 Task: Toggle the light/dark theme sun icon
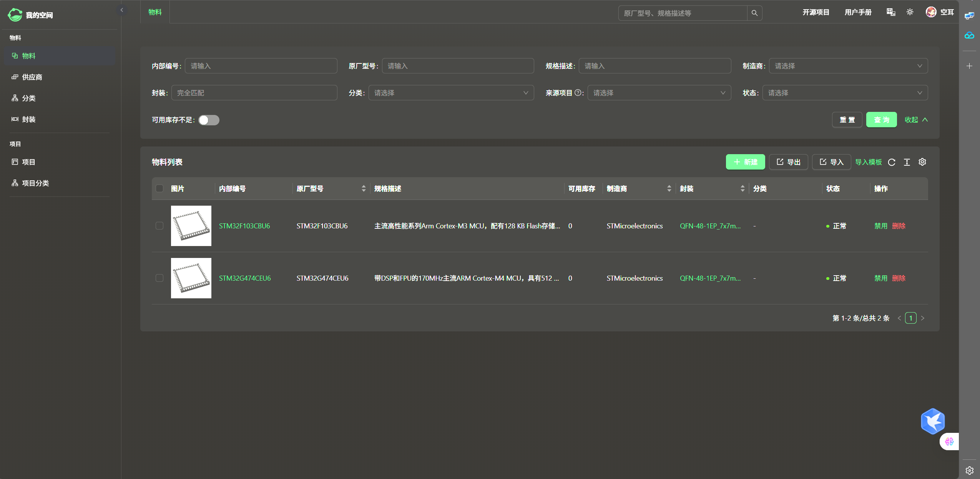pos(910,12)
